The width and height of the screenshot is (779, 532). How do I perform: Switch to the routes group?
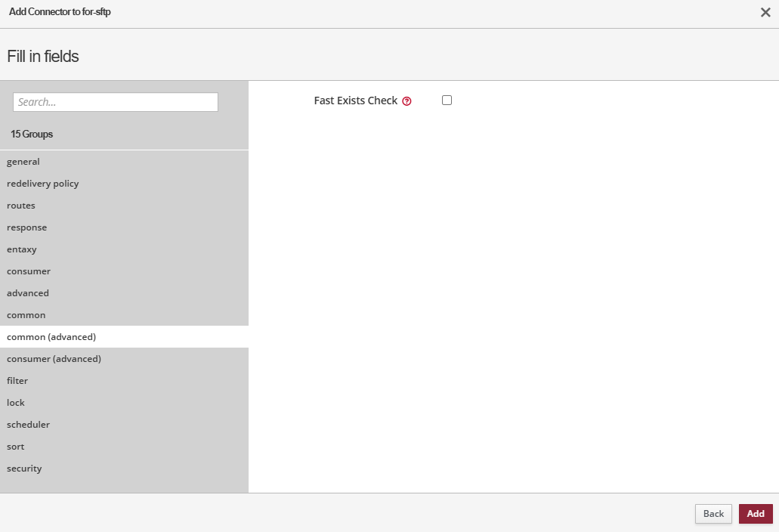pos(21,206)
